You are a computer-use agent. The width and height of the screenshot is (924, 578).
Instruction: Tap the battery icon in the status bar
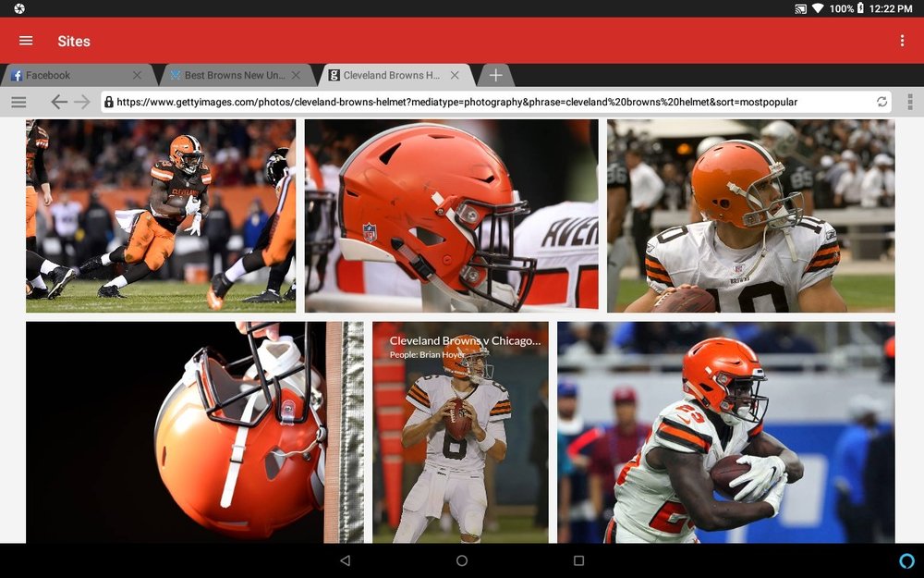pyautogui.click(x=859, y=8)
